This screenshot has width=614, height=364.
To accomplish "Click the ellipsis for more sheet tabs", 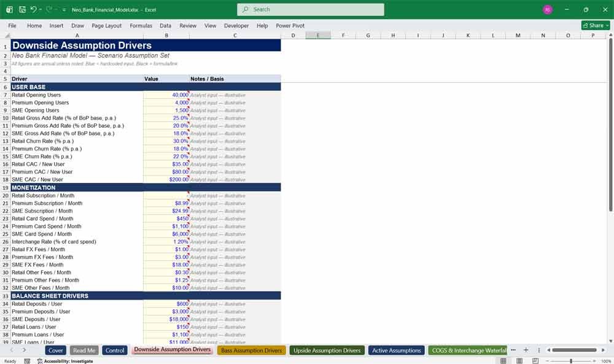I will 513,350.
